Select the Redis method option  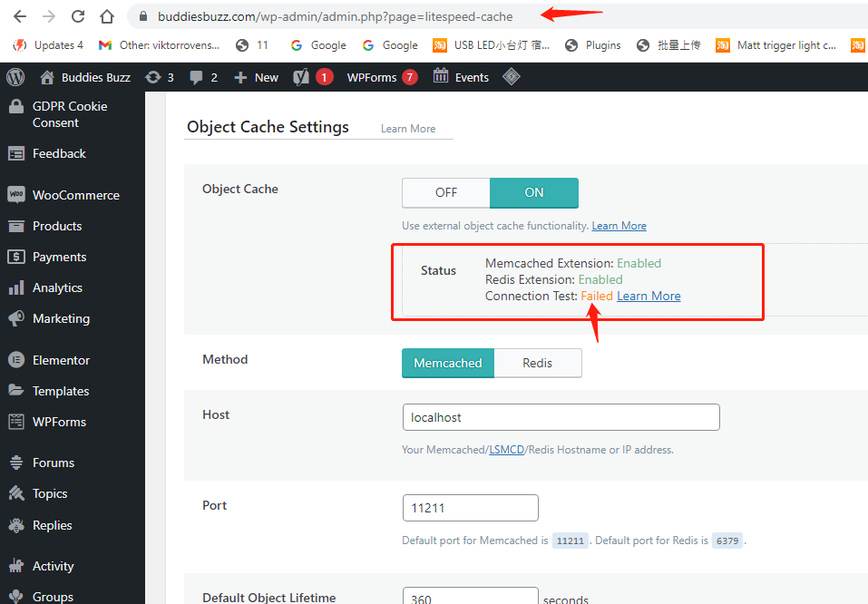point(537,363)
